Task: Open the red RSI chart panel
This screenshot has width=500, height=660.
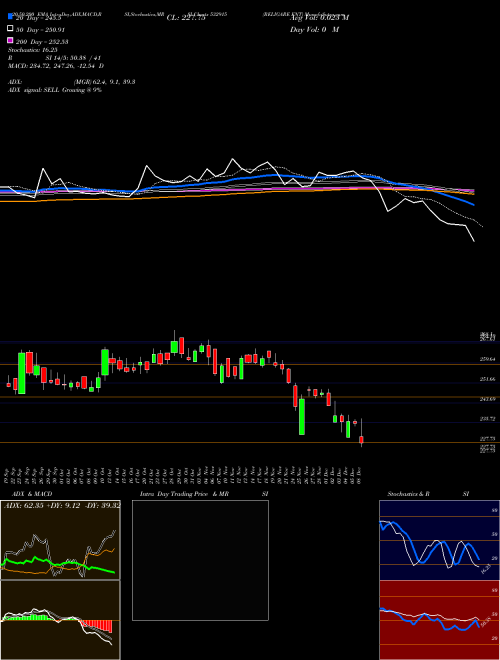Action: (x=439, y=620)
